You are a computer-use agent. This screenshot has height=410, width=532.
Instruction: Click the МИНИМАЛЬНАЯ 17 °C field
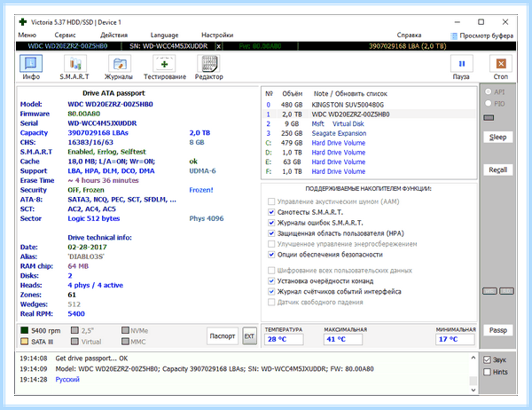click(455, 339)
